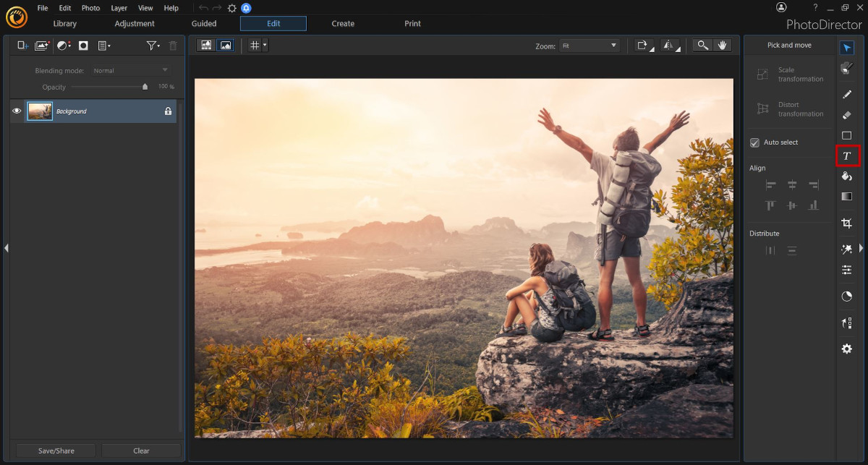868x465 pixels.
Task: Open the File menu
Action: (43, 8)
